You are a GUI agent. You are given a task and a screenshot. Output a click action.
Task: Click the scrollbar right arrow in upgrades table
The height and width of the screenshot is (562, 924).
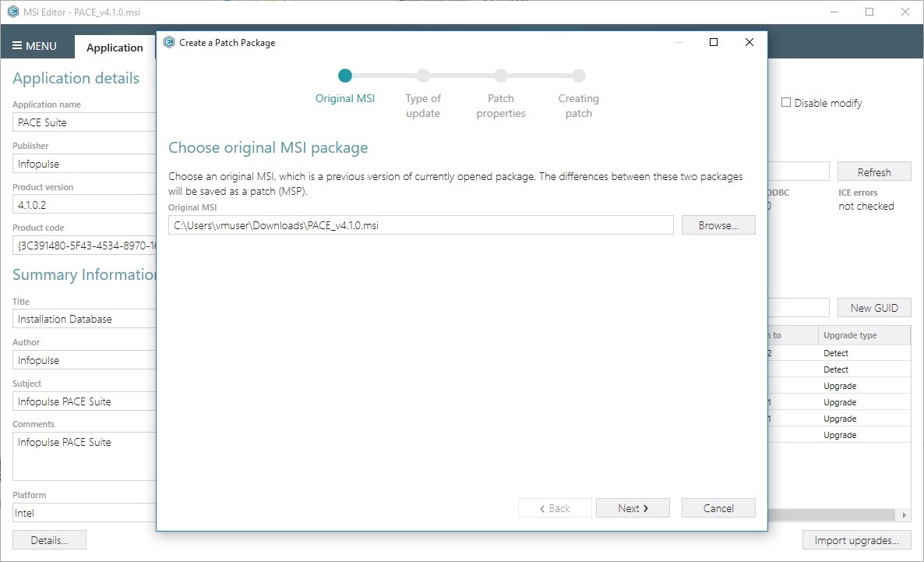tap(904, 515)
